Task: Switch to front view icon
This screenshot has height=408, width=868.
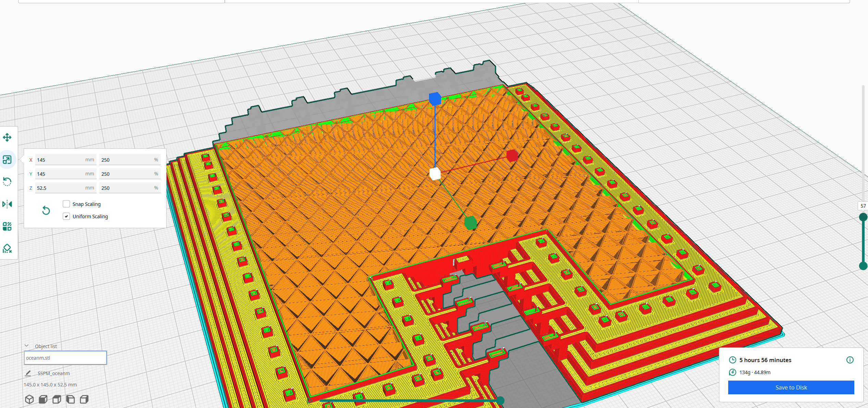Action: 43,399
